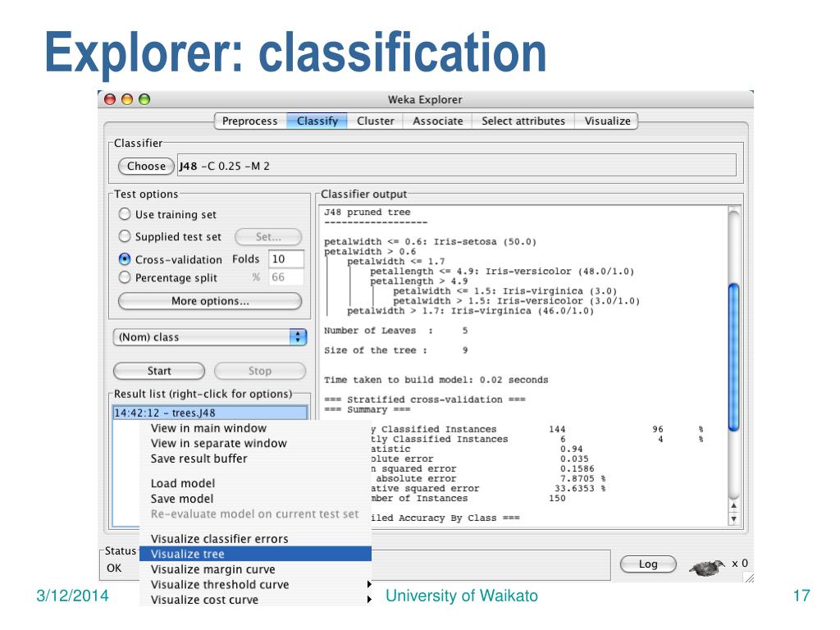840x630 pixels.
Task: Click the classifier output vertical scrollbar thumb
Action: pyautogui.click(x=734, y=357)
